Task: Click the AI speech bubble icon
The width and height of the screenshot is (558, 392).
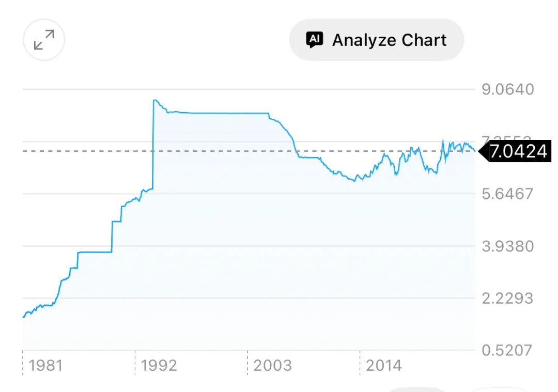Action: coord(315,40)
